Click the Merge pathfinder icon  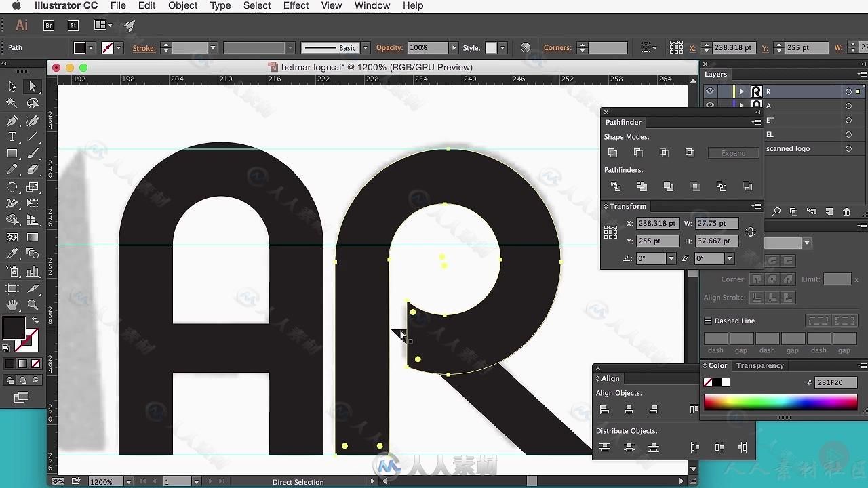pyautogui.click(x=669, y=186)
